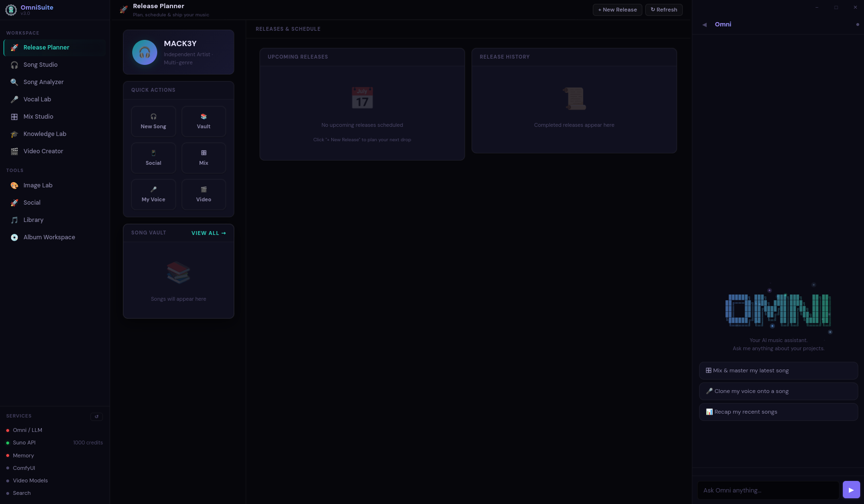The height and width of the screenshot is (504, 864).
Task: Click the Song Analyzer magnifier icon
Action: [x=14, y=82]
